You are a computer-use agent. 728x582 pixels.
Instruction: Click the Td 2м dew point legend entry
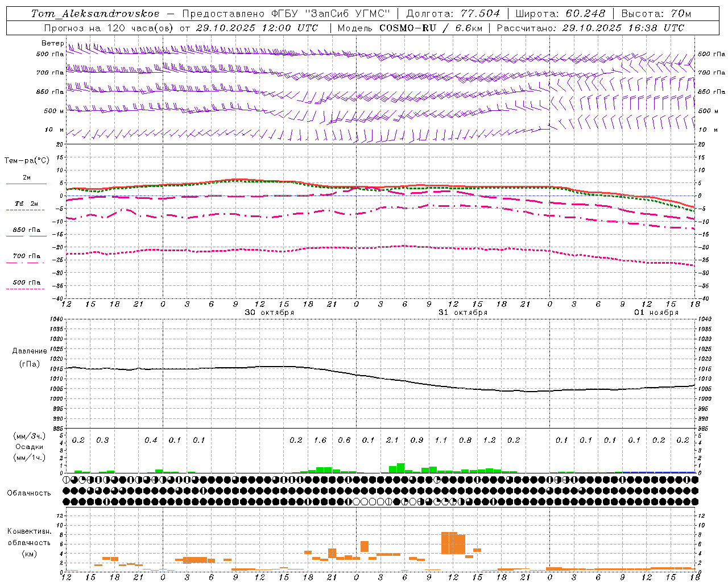[26, 203]
